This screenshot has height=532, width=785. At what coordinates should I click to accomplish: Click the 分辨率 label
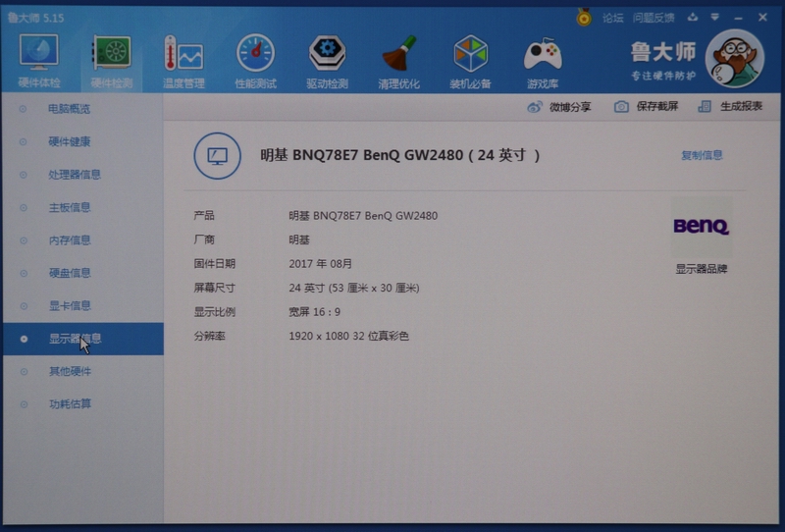pyautogui.click(x=209, y=336)
